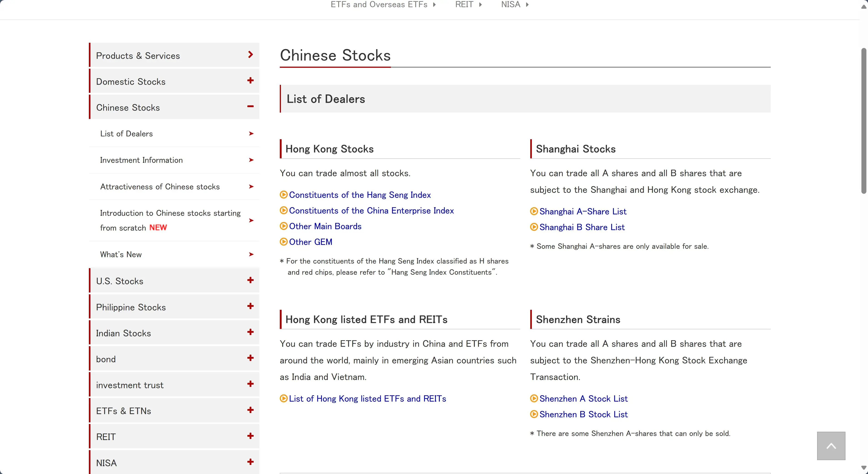Click the Shanghai Stocks heading
This screenshot has height=474, width=868.
click(x=575, y=149)
